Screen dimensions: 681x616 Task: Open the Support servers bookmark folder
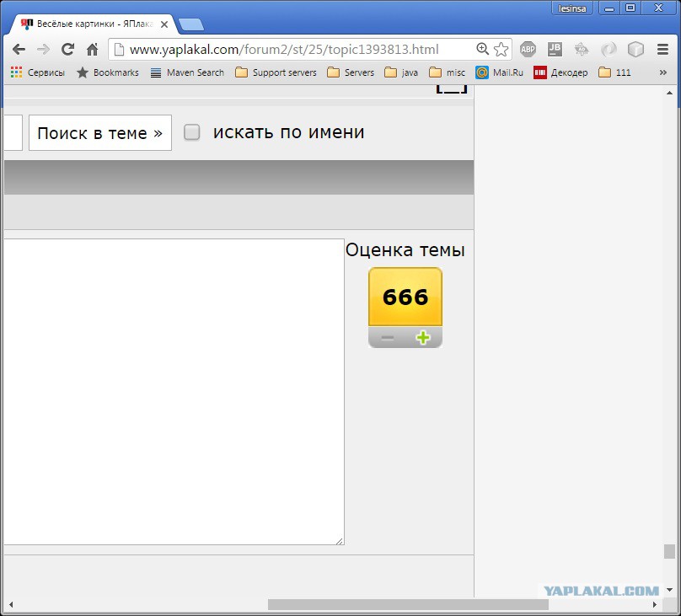coord(276,72)
